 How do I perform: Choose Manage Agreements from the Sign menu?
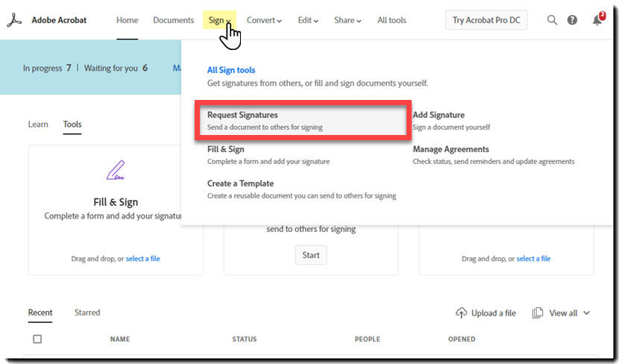[x=494, y=154]
